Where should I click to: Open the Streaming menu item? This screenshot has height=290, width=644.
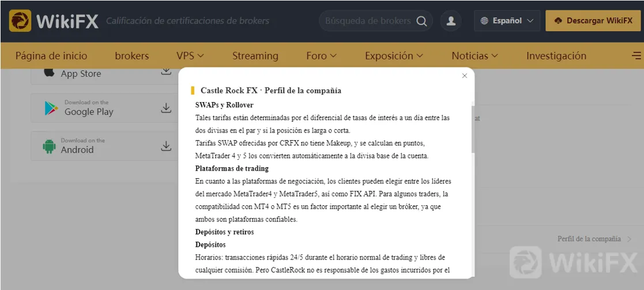pyautogui.click(x=255, y=56)
